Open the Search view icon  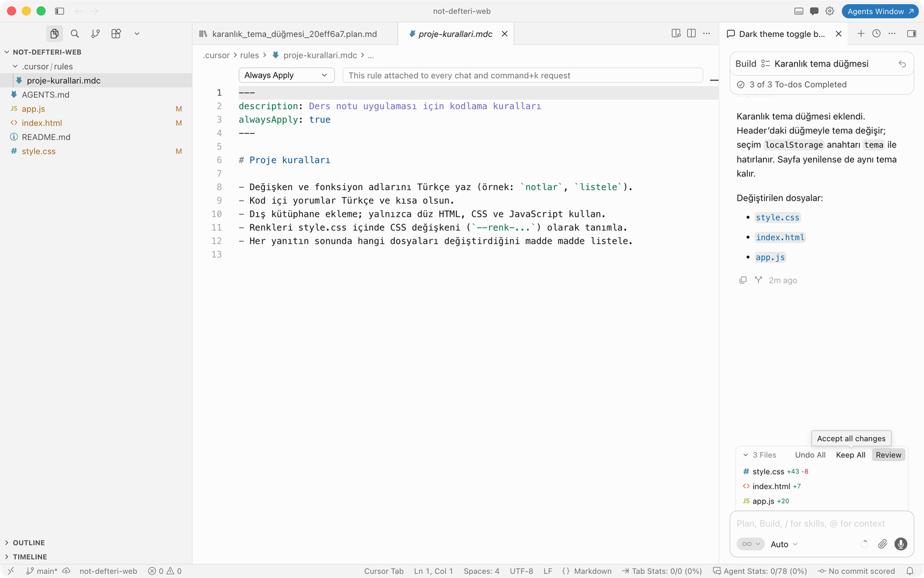click(x=75, y=34)
